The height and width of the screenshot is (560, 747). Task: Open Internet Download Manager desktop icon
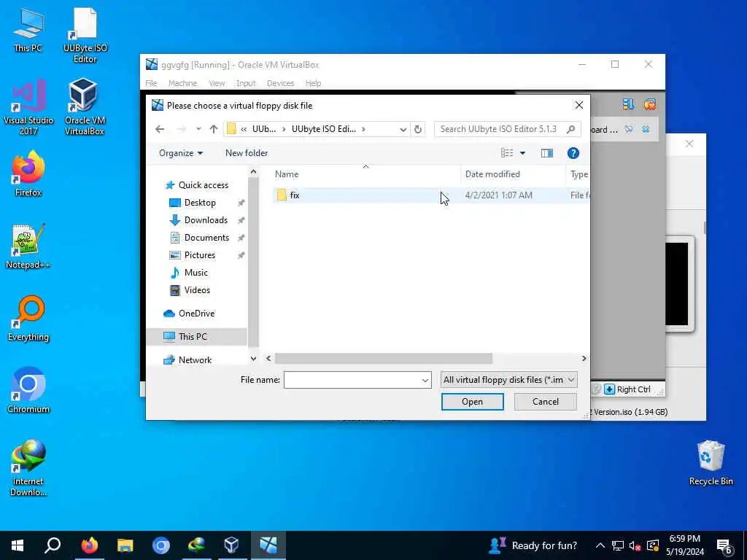[28, 468]
